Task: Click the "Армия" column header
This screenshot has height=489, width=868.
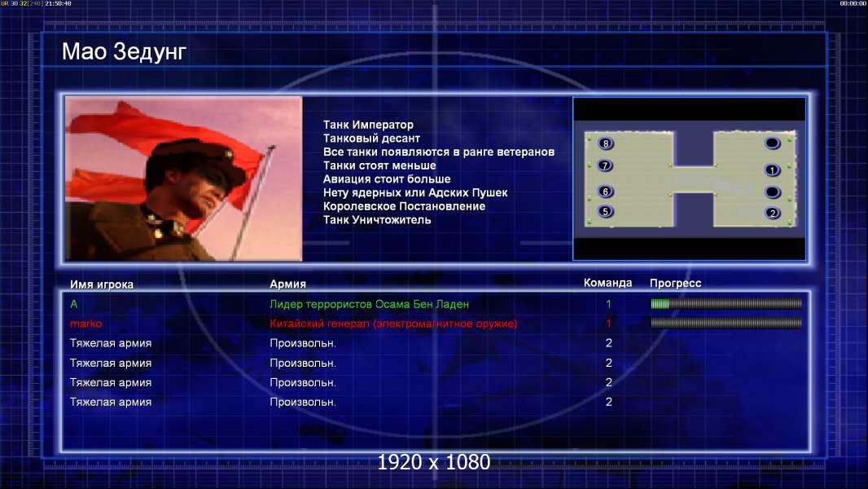Action: click(x=288, y=284)
